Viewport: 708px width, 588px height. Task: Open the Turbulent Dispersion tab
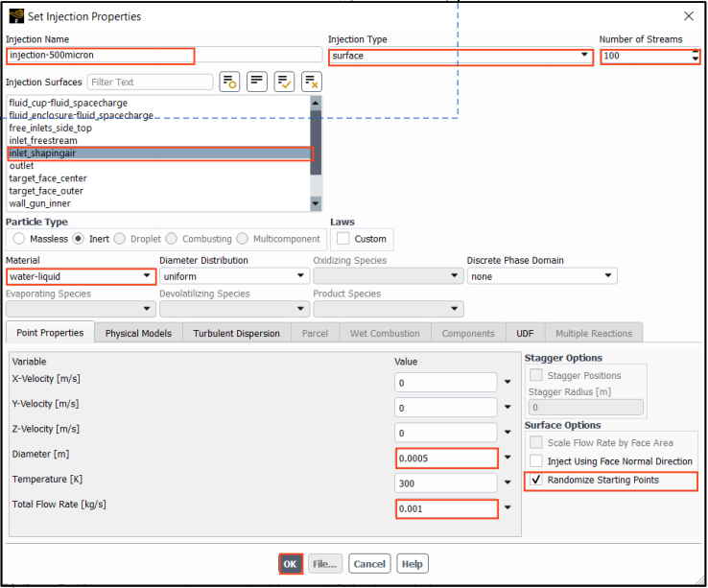tap(236, 333)
